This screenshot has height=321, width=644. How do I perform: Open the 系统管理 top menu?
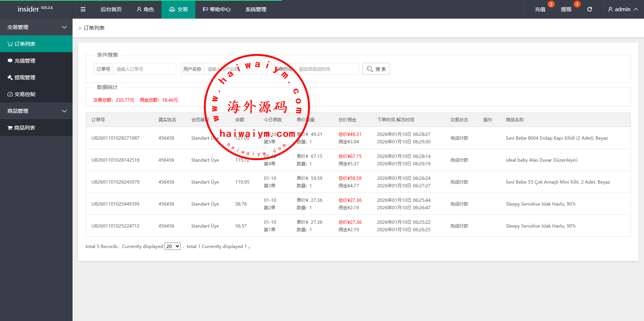click(x=256, y=9)
